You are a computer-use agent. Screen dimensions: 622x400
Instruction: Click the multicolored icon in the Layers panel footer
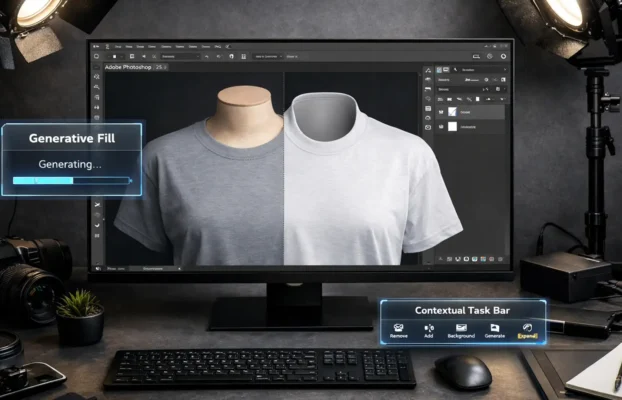(x=483, y=259)
